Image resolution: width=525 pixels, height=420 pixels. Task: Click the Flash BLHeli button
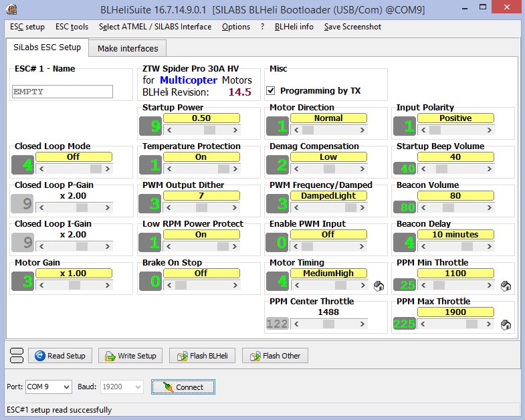202,356
